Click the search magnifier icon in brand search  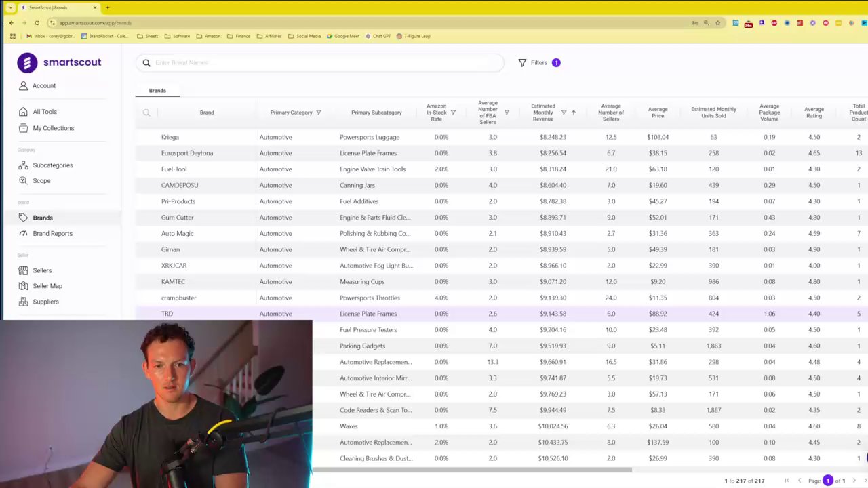coord(146,63)
